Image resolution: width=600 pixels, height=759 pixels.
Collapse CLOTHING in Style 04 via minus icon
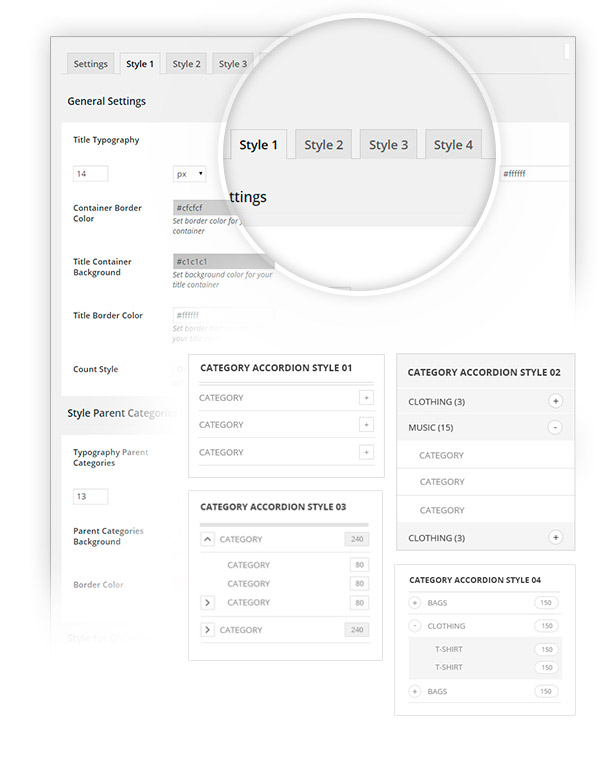click(x=414, y=626)
